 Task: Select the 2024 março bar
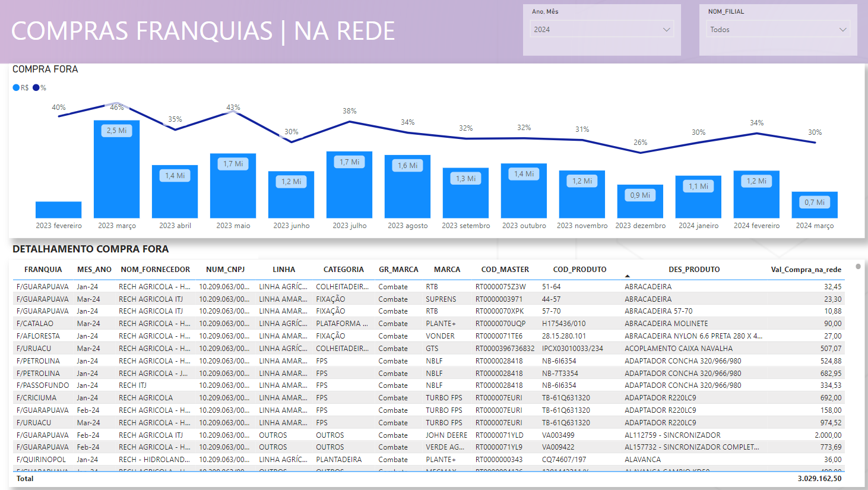point(815,205)
